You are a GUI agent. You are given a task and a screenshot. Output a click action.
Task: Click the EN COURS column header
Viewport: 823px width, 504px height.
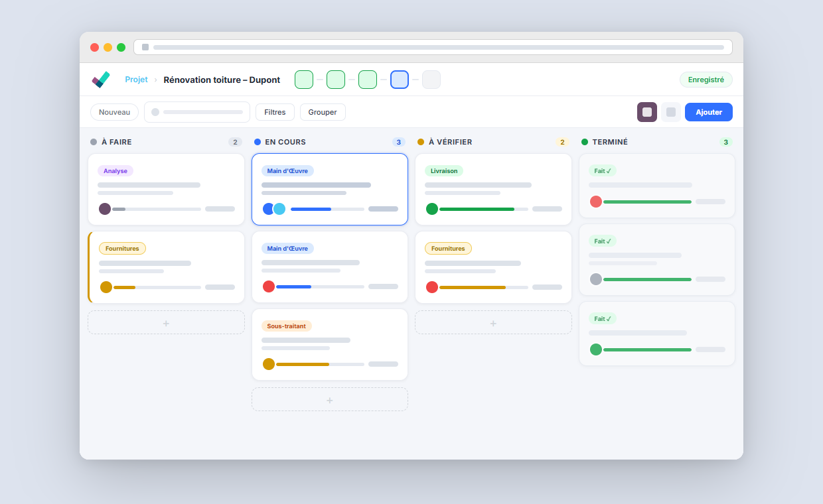pos(285,142)
